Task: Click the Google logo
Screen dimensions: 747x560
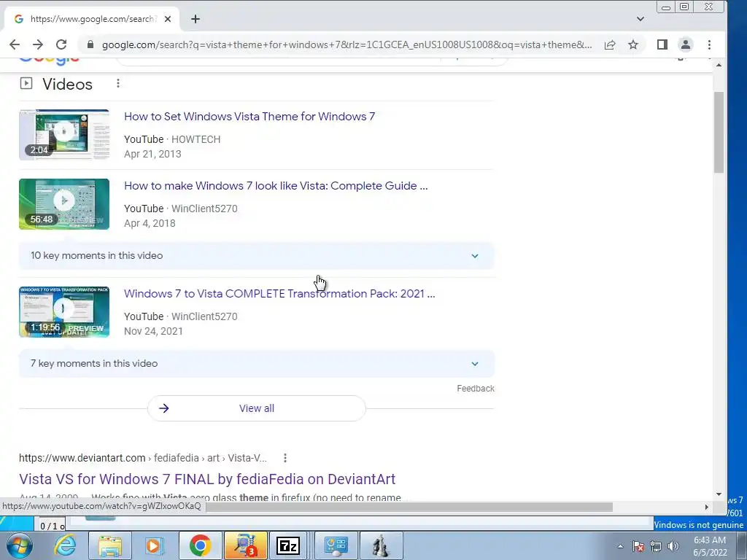Action: [50, 61]
